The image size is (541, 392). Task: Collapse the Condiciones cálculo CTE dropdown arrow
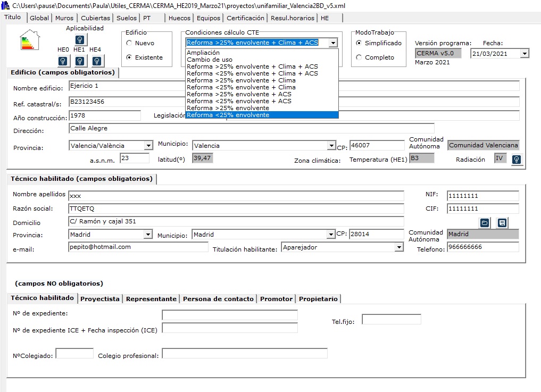coord(333,43)
